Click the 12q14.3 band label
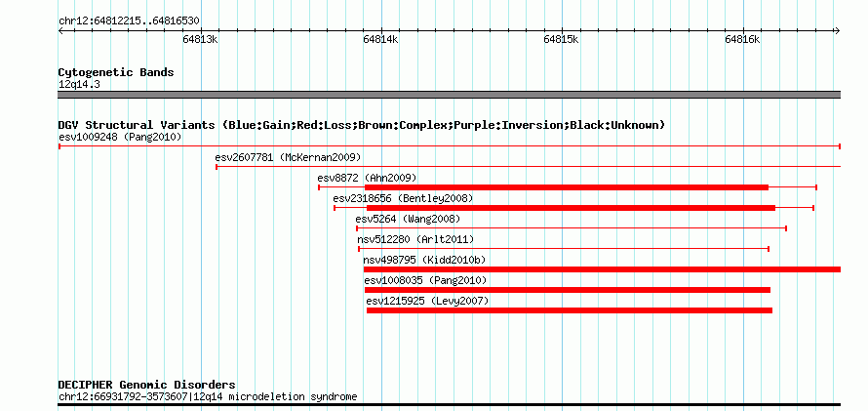This screenshot has height=411, width=868. point(79,85)
